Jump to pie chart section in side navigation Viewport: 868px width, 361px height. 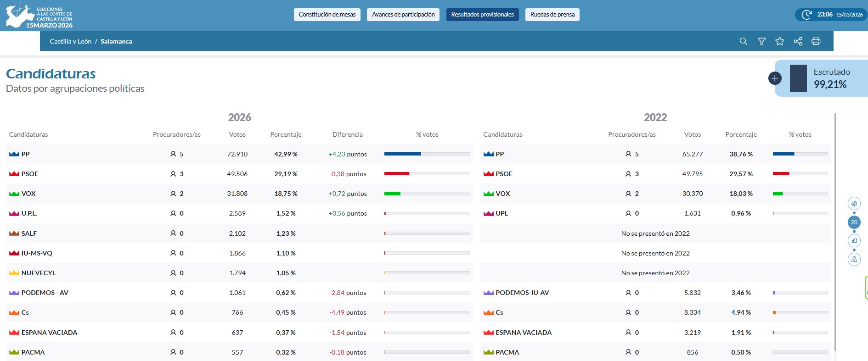tap(854, 204)
